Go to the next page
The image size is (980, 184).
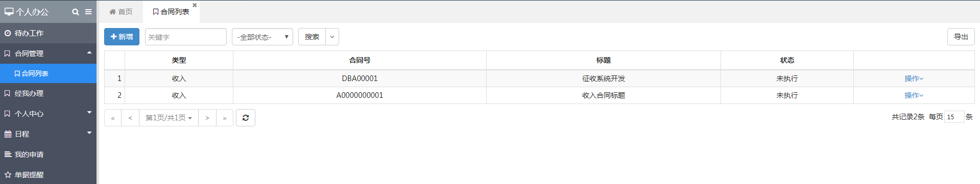click(207, 118)
